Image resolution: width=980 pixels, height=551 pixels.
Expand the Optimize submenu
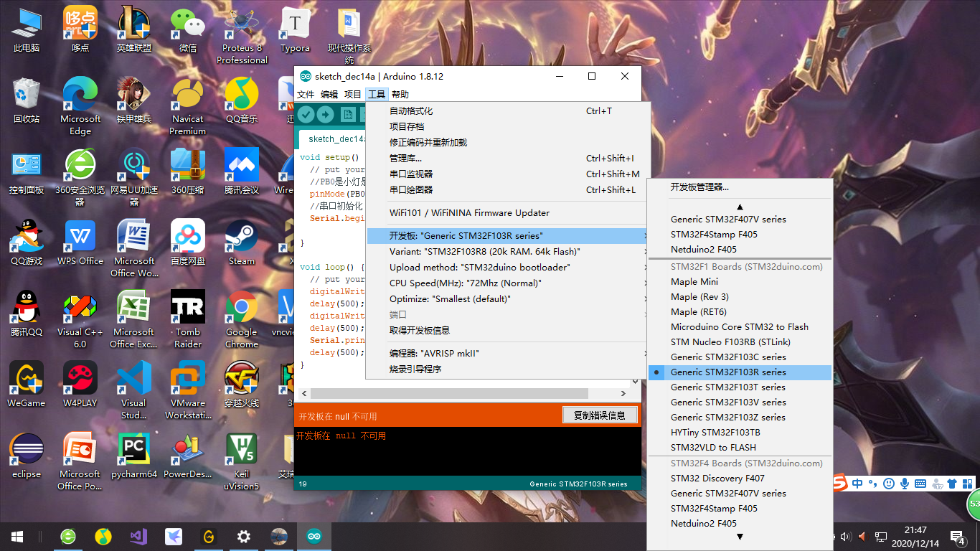pos(508,299)
